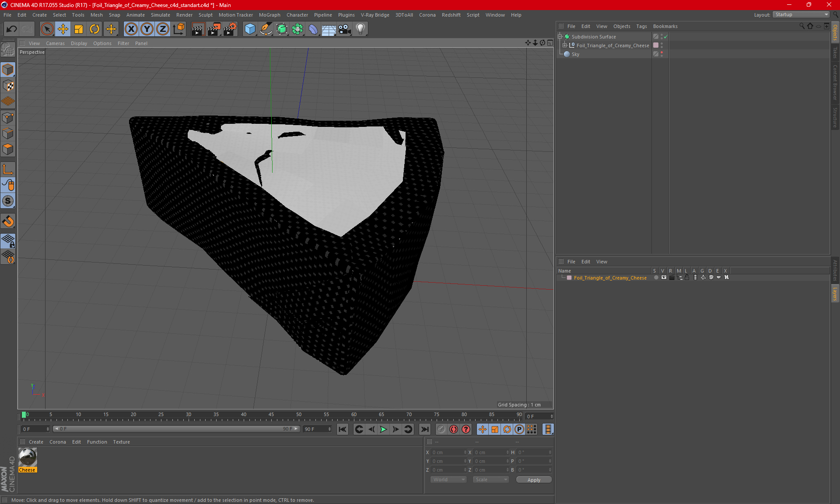The height and width of the screenshot is (504, 840).
Task: Open the World coordinate dropdown
Action: point(448,479)
